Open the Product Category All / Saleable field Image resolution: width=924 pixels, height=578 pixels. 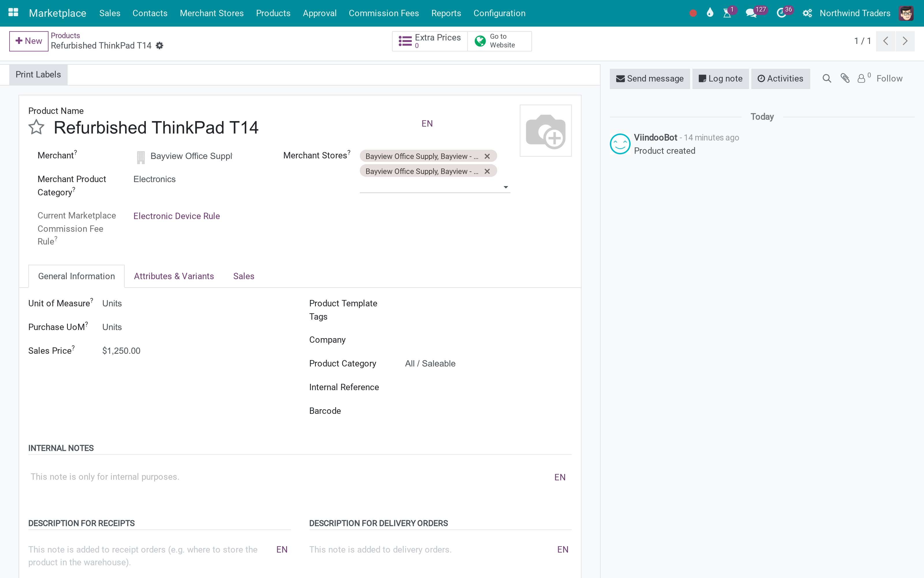pyautogui.click(x=488, y=364)
